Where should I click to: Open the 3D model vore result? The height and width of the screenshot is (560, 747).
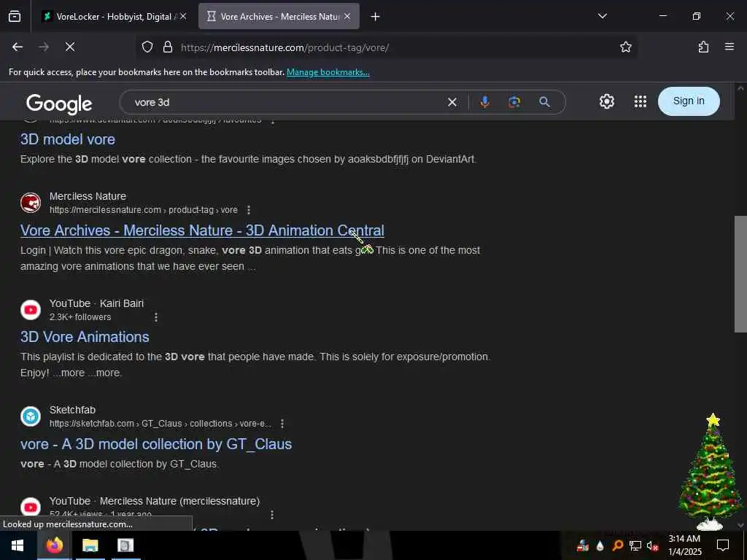[68, 139]
